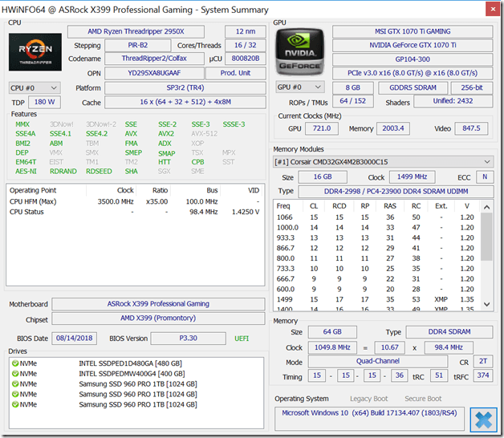
Task: Click the 1499 MHz module clock field
Action: click(x=412, y=177)
